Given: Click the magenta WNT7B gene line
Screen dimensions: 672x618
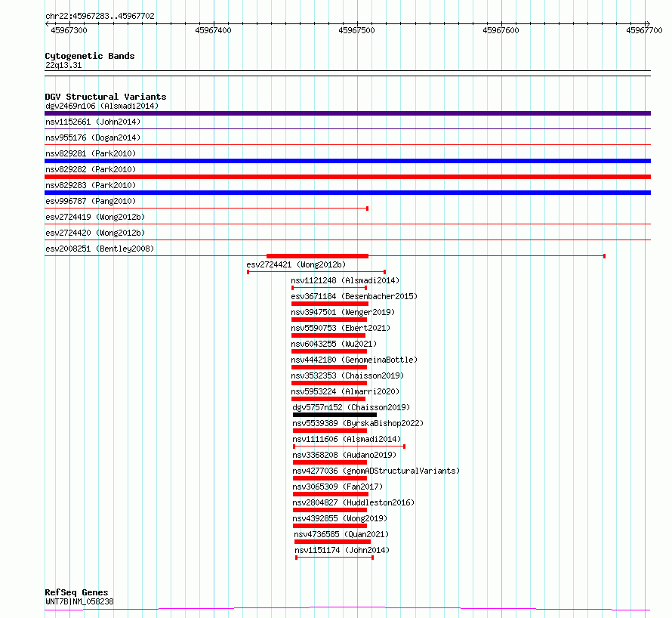Looking at the screenshot, I should click(x=347, y=608).
